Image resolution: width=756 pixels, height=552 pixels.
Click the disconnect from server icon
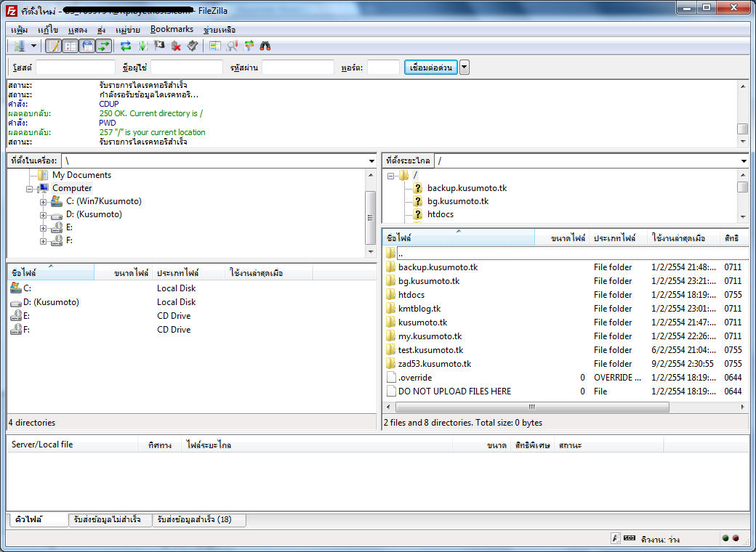(176, 46)
